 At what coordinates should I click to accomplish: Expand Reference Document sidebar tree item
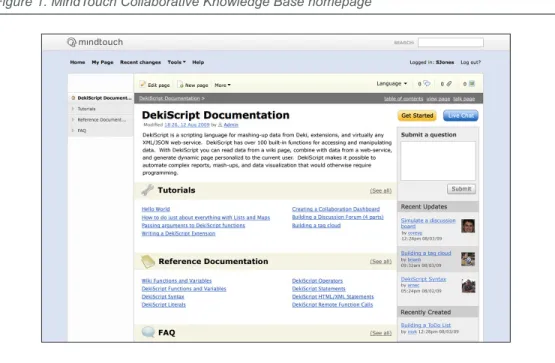73,120
